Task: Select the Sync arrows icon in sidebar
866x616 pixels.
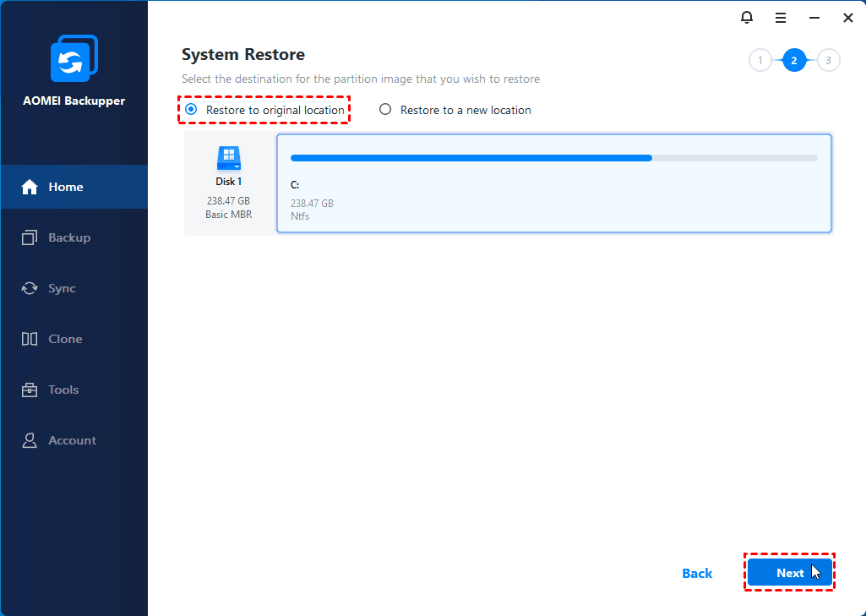Action: point(30,288)
